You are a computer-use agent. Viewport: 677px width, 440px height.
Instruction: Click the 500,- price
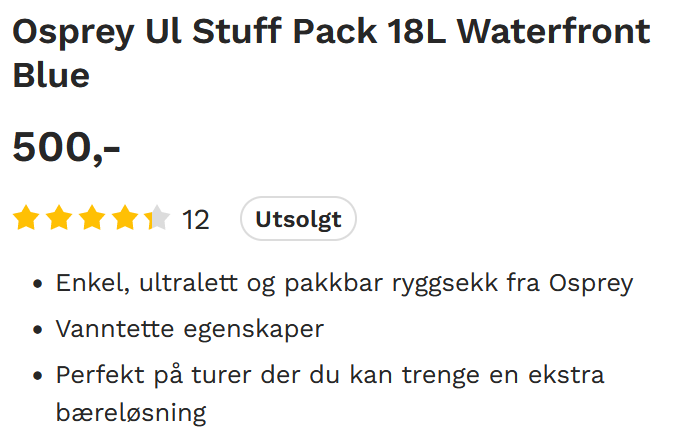click(x=66, y=148)
